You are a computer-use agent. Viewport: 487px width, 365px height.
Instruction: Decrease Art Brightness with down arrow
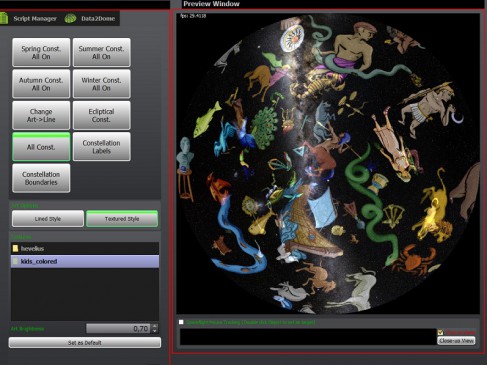[154, 331]
